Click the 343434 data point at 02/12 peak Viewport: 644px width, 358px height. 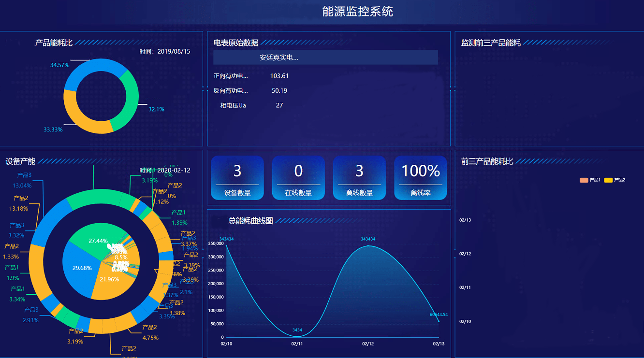click(x=368, y=246)
